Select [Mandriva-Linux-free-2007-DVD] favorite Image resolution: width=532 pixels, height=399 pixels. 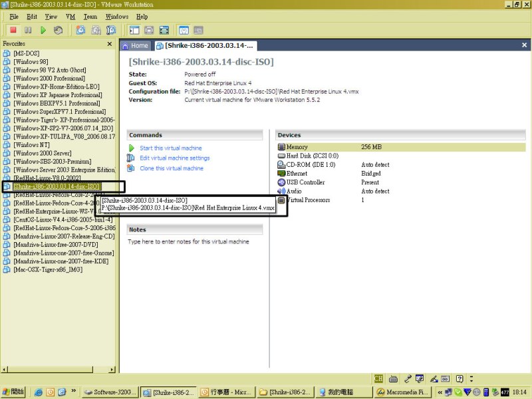tap(56, 245)
